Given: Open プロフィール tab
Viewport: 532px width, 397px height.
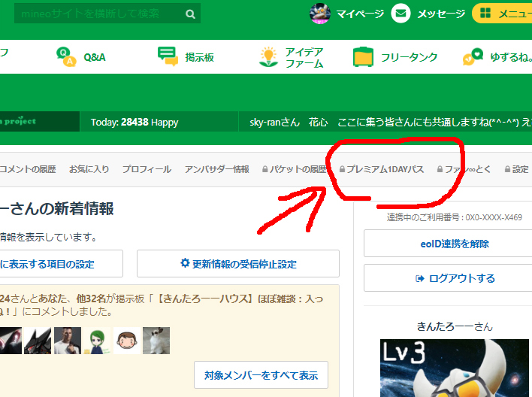Looking at the screenshot, I should 147,169.
